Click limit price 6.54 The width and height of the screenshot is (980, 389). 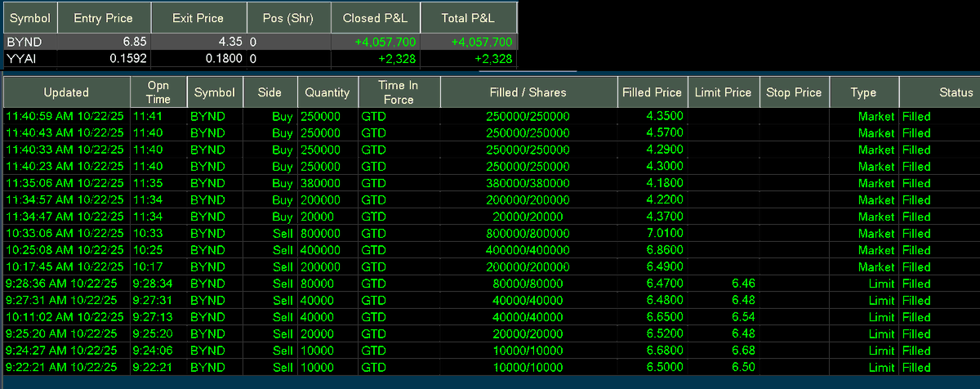click(742, 317)
